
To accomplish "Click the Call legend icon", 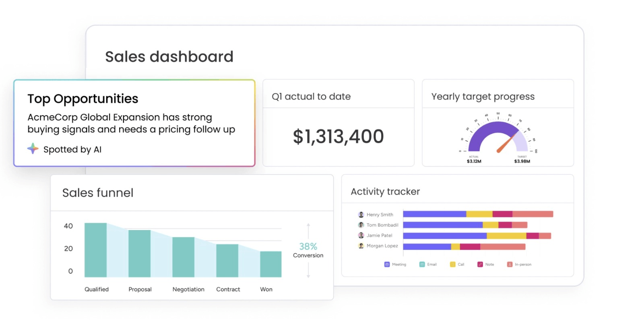I will (x=452, y=264).
